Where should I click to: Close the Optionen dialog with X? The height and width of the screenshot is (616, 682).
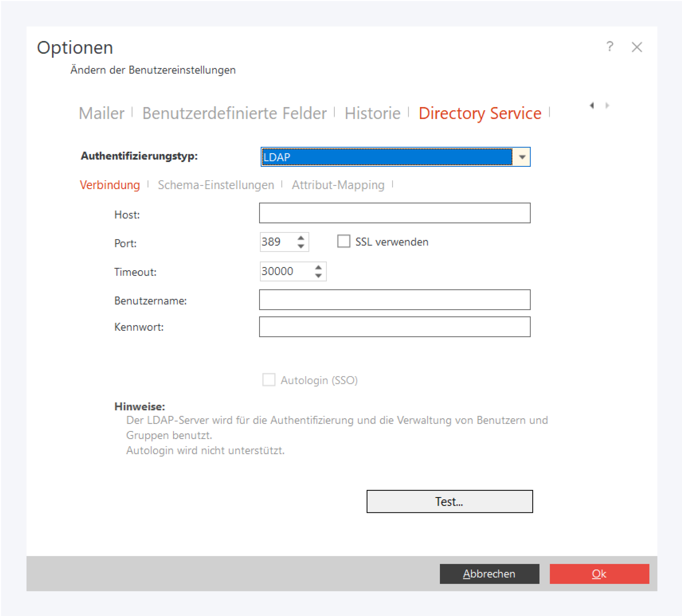637,47
